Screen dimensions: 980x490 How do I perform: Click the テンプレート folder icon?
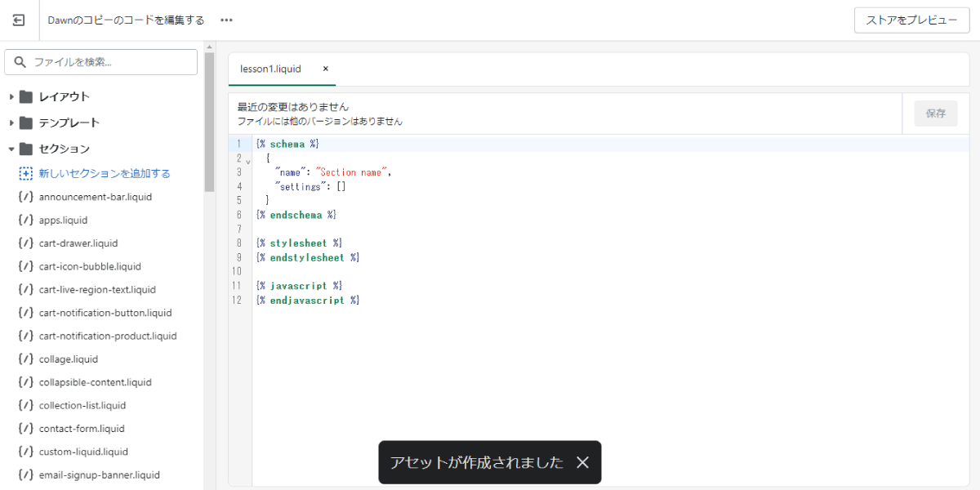coord(26,123)
